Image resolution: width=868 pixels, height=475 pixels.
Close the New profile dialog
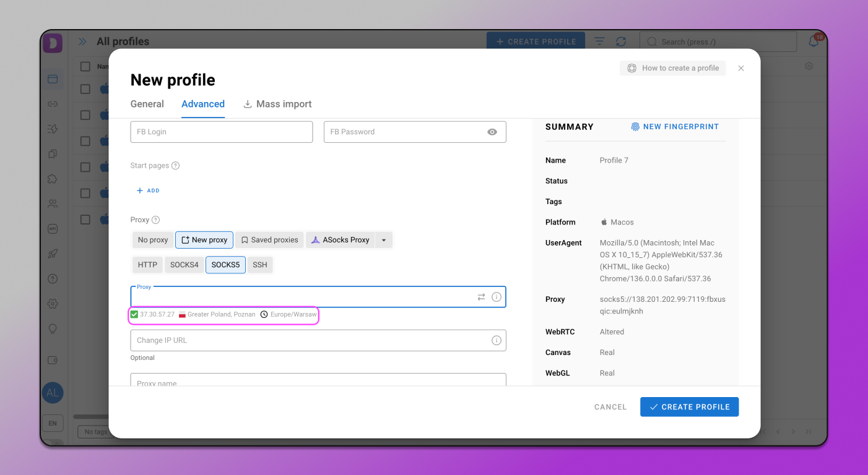pos(741,68)
